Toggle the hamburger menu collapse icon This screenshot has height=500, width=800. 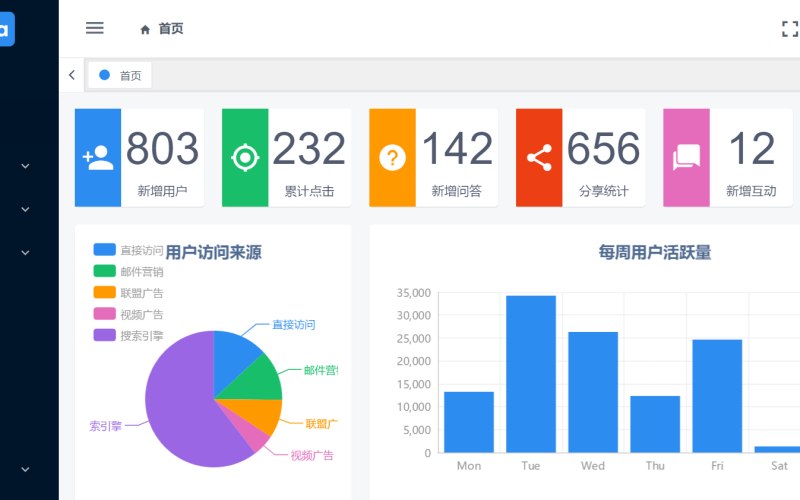[x=94, y=28]
